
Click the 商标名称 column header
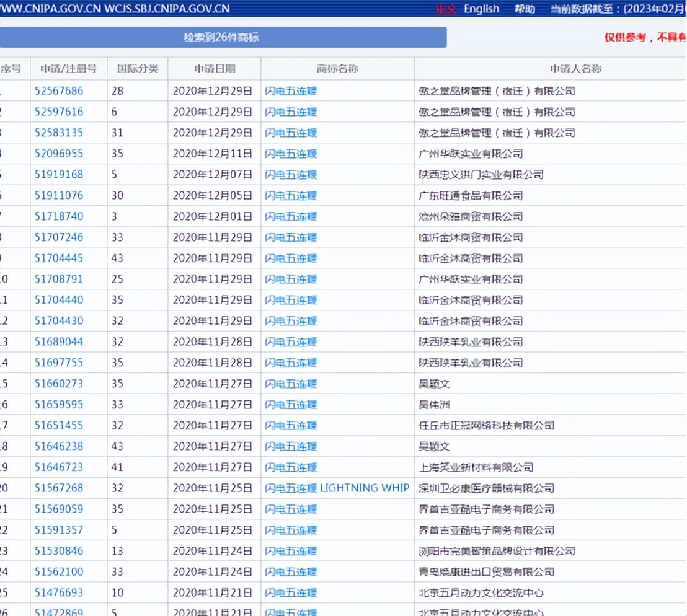click(x=337, y=69)
